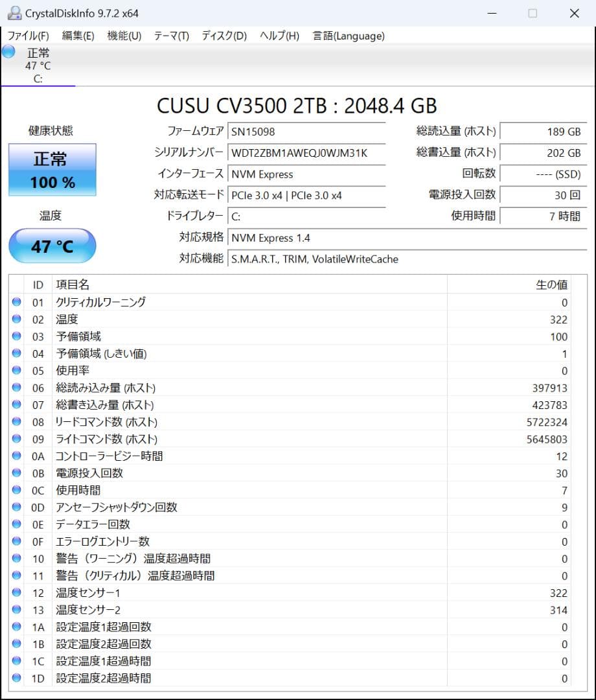Screen dimensions: 596x700
Task: Open the 言語(Language) menu
Action: (347, 36)
